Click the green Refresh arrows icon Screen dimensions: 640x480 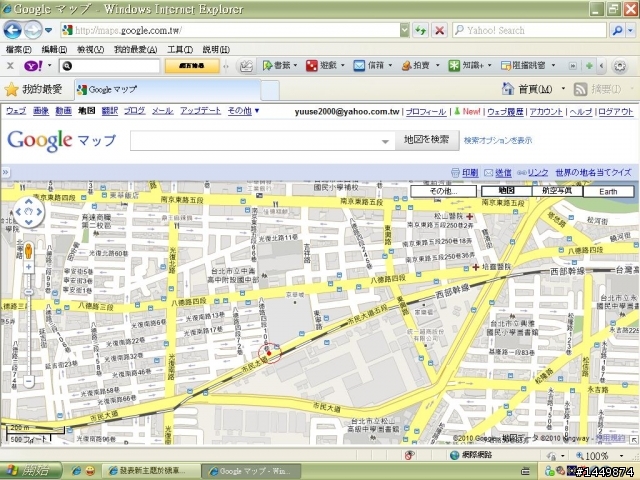click(420, 30)
